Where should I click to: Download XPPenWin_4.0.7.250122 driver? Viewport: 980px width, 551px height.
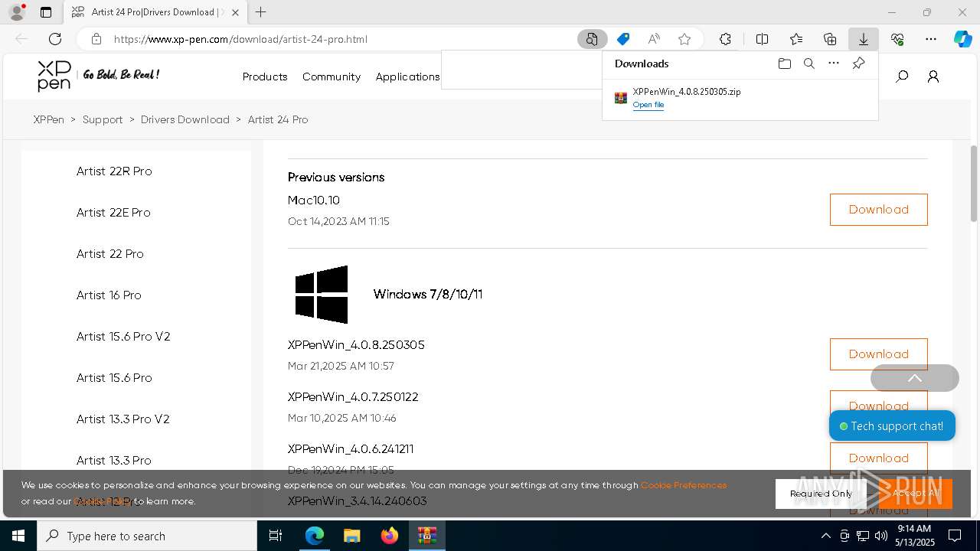tap(878, 406)
